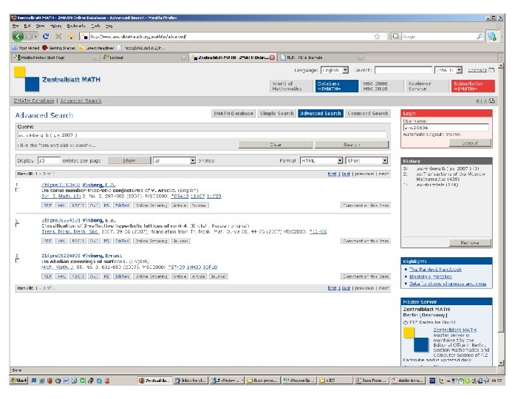532x399 pixels.
Task: Open the Edit menu
Action: (x=27, y=26)
